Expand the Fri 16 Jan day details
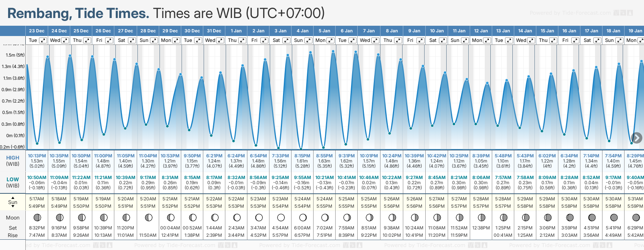Viewport: 644px width, 250px height. click(575, 40)
